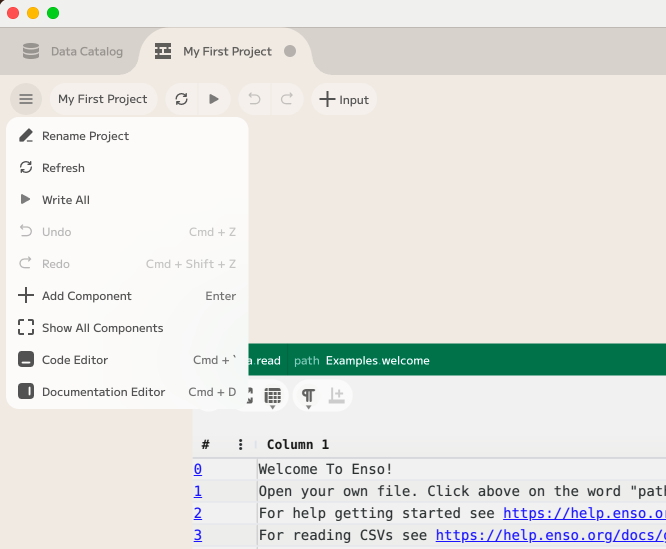Screen dimensions: 666x549
Task: Choose Show All Components in the menu
Action: click(127, 328)
